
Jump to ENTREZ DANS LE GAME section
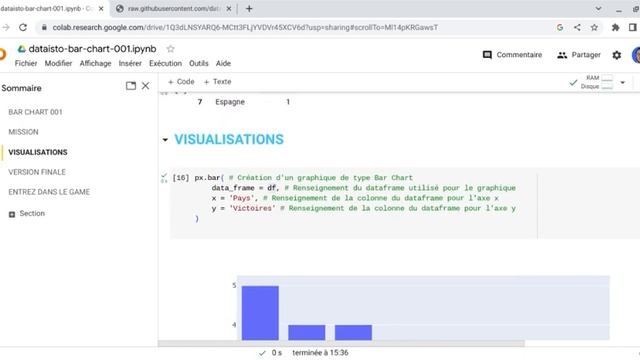49,192
